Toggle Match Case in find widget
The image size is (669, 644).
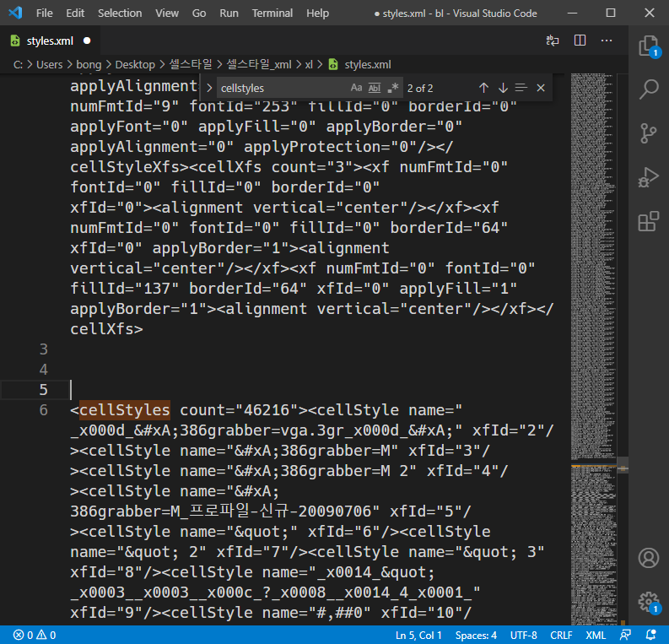click(x=356, y=88)
